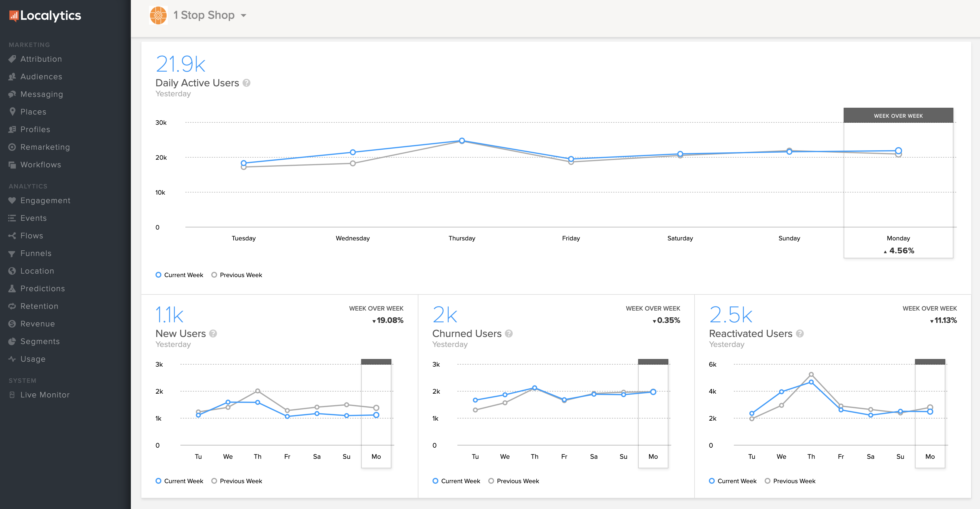Click the Funnels filter icon
Screen dimensions: 980x509
(x=12, y=254)
